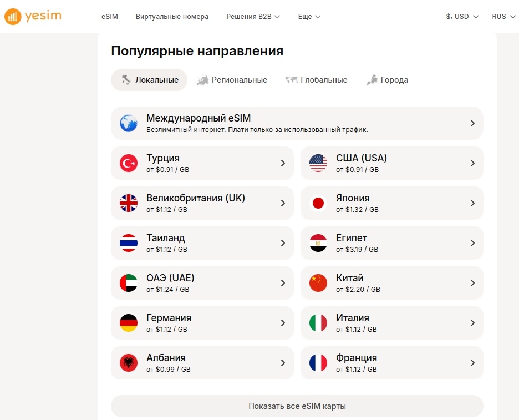Screen dimensions: 519x420
Task: Expand the Еще menu
Action: [309, 17]
